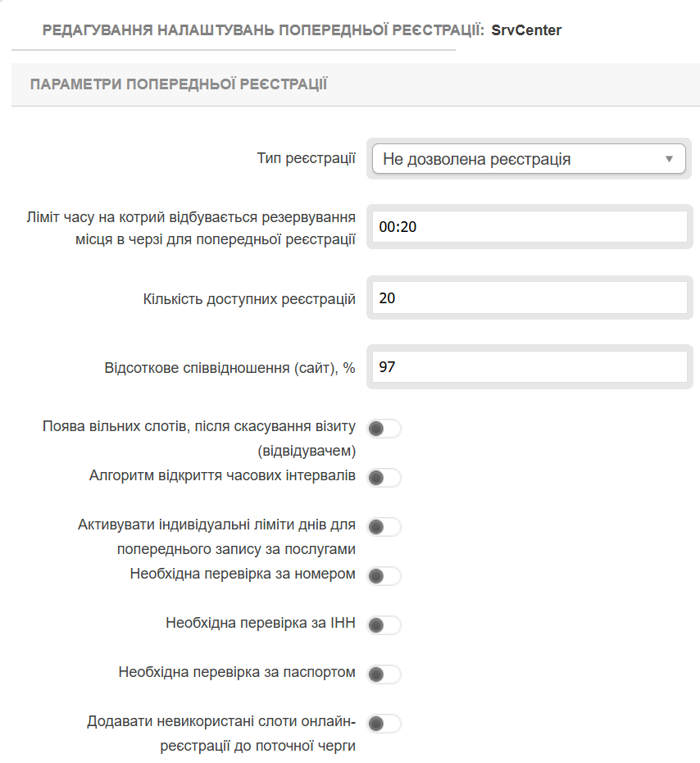Select 'РЕДАГУВАННЯ НАЛАШТУВАНЬ ПОПЕРЕДНЬОЇ РЕЄСТРАЦІЇ' tab title
Image resolution: width=700 pixels, height=763 pixels.
(x=262, y=30)
